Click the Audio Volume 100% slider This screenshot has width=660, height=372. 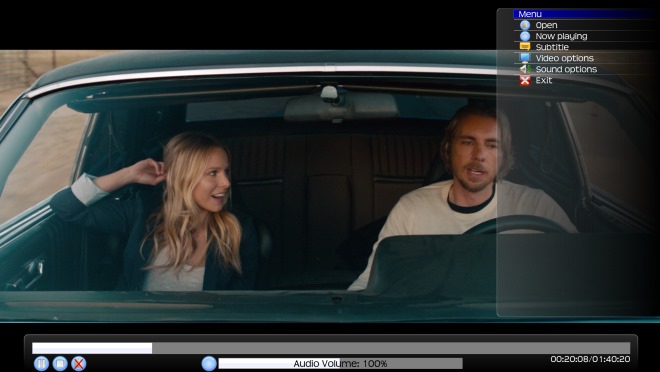click(340, 363)
